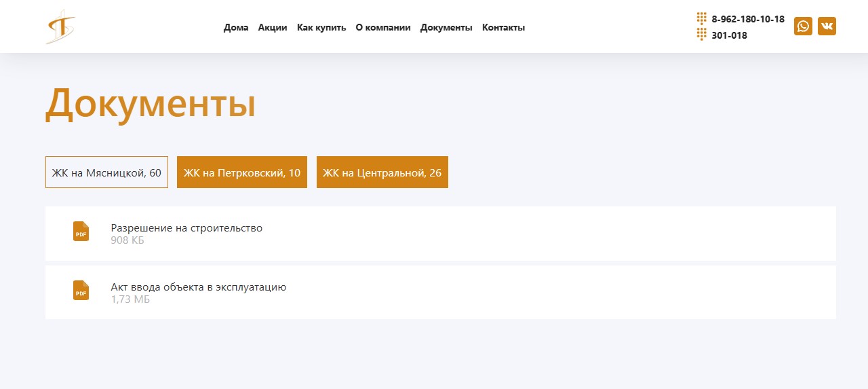The image size is (868, 389).
Task: Click the 1,73 МБ file size text
Action: 130,299
